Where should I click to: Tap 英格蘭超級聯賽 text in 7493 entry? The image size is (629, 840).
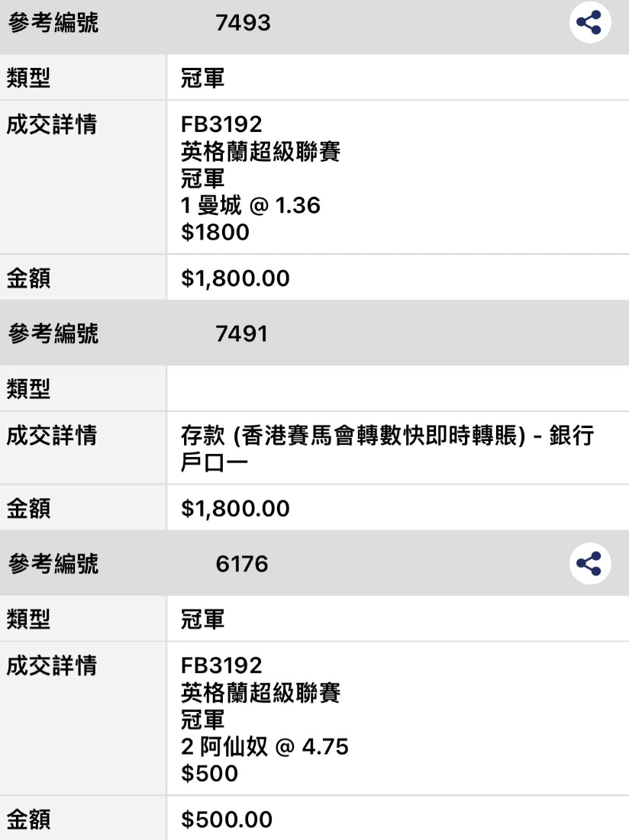(260, 151)
